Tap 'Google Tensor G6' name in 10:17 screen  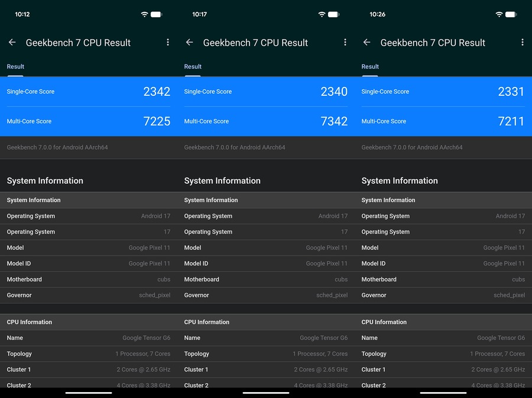point(324,338)
